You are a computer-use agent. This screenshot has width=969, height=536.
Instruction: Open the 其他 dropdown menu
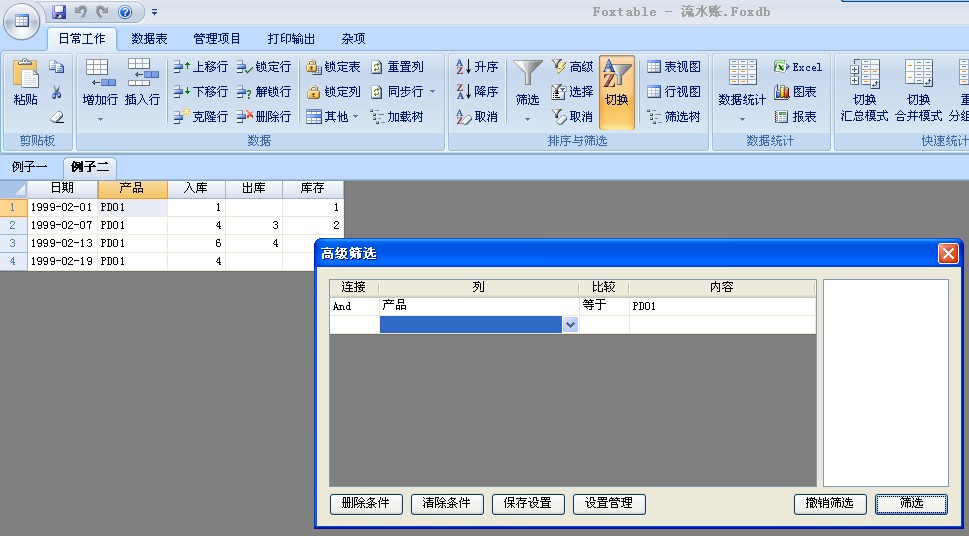click(x=332, y=116)
